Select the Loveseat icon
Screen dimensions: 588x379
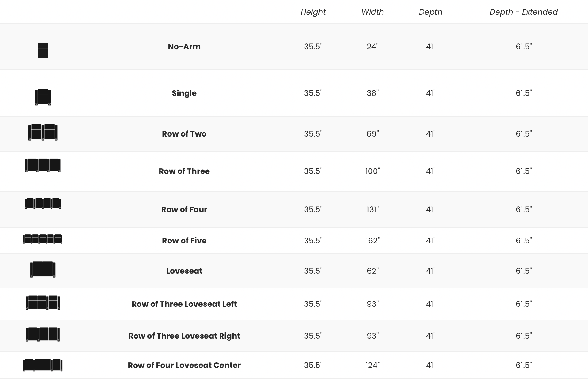43,269
